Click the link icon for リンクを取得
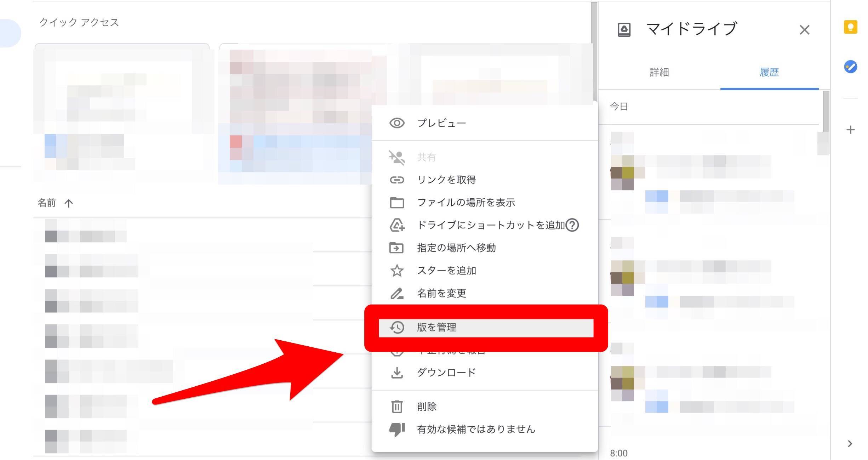 (x=397, y=180)
